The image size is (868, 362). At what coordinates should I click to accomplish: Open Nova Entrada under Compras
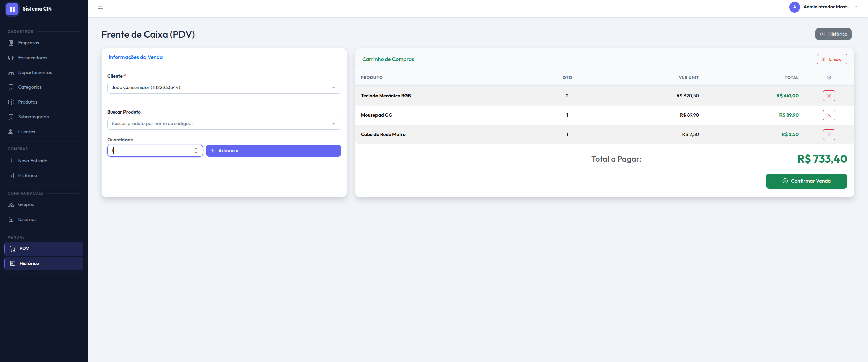coord(33,161)
